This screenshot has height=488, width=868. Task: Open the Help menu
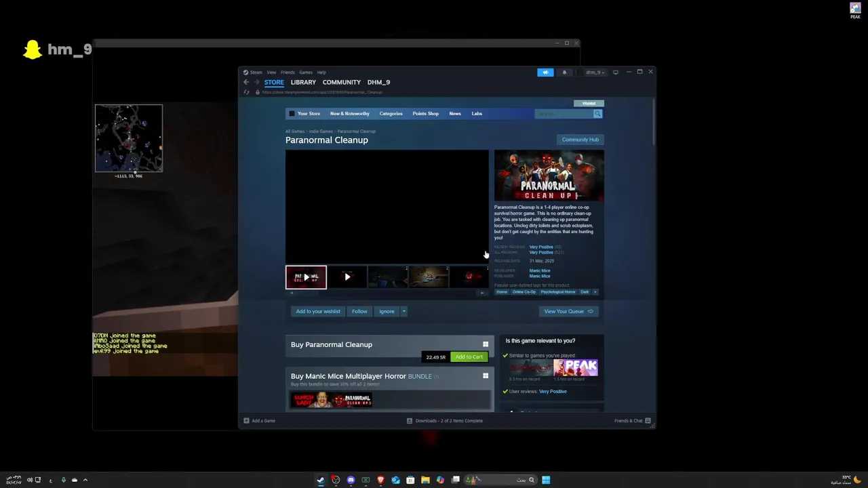point(321,72)
